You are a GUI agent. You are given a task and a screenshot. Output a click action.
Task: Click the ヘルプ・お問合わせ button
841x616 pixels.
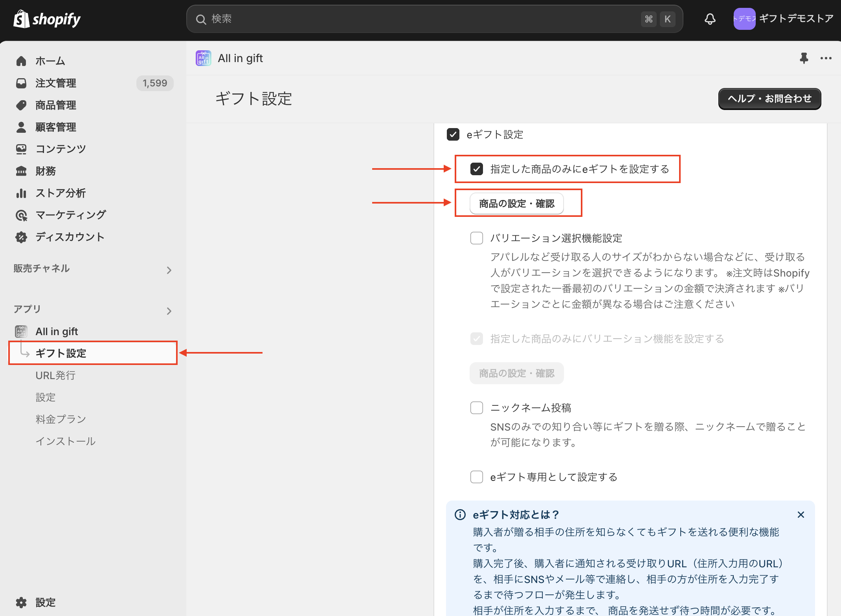click(x=769, y=99)
